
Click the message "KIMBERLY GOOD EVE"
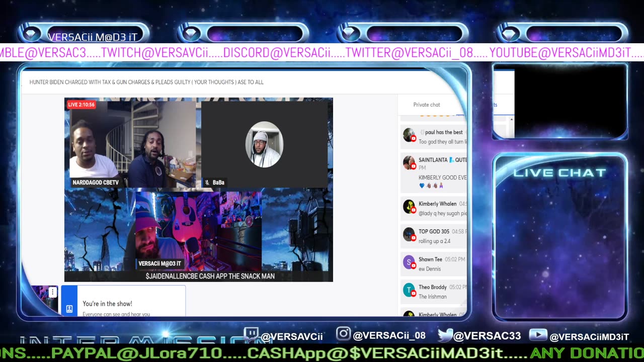[442, 177]
